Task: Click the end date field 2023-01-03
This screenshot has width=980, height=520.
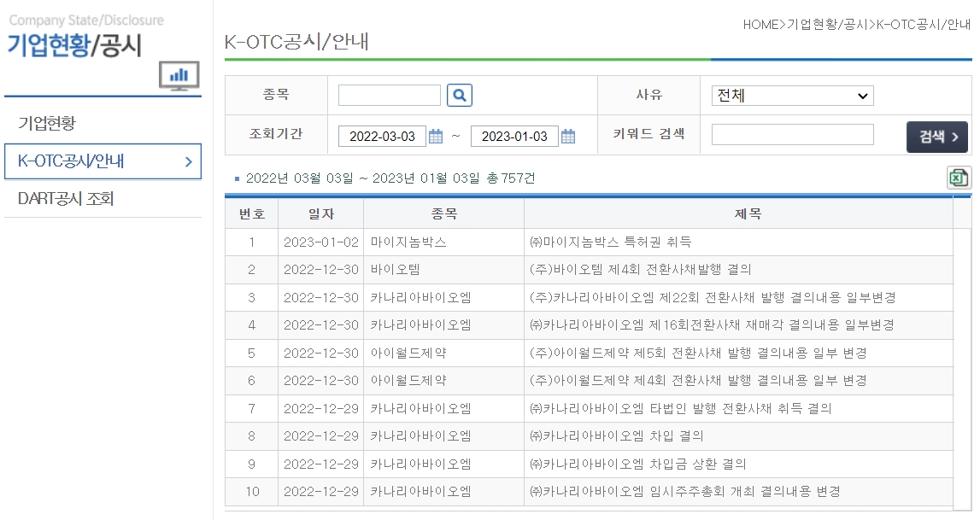Action: click(514, 136)
